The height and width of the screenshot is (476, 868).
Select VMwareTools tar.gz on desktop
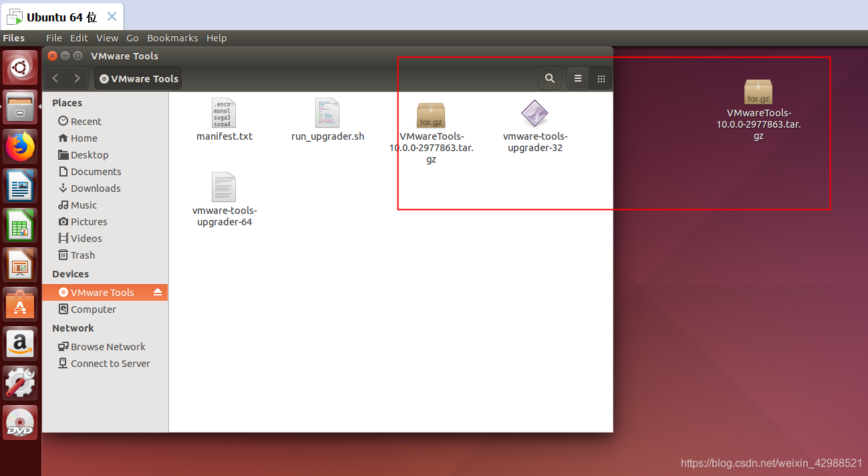(758, 110)
